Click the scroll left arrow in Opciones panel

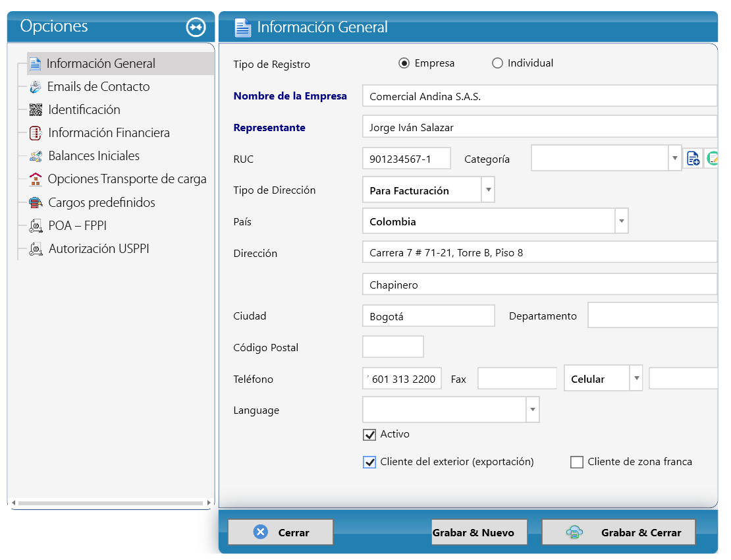pyautogui.click(x=14, y=503)
